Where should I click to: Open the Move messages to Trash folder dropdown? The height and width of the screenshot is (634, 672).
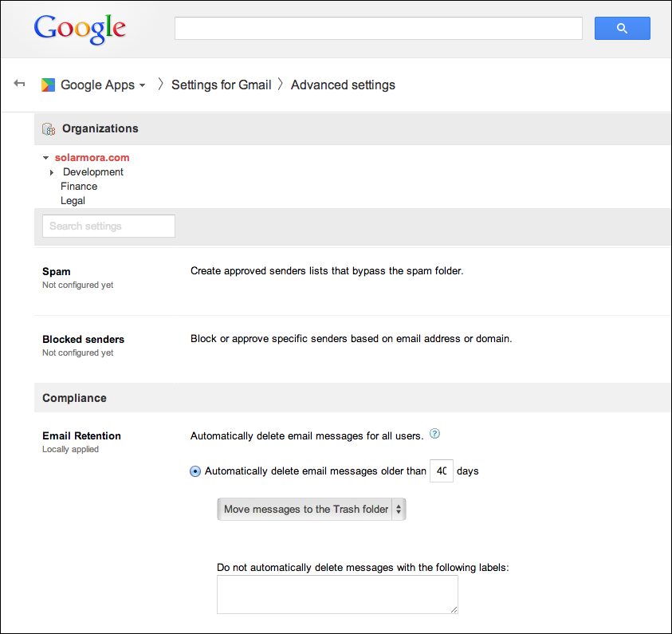pyautogui.click(x=311, y=509)
